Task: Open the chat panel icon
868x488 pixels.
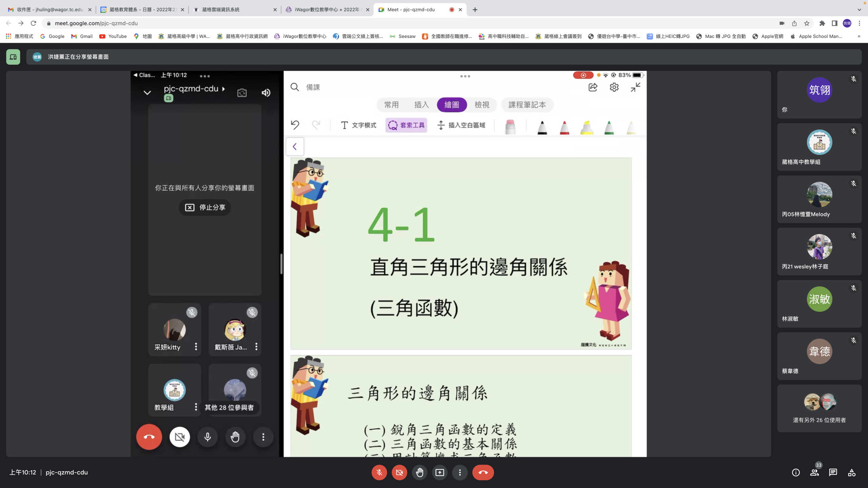Action: (833, 472)
